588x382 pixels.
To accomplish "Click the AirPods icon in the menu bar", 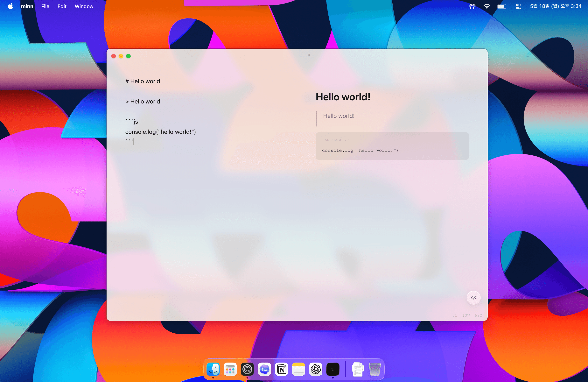I will click(x=472, y=6).
